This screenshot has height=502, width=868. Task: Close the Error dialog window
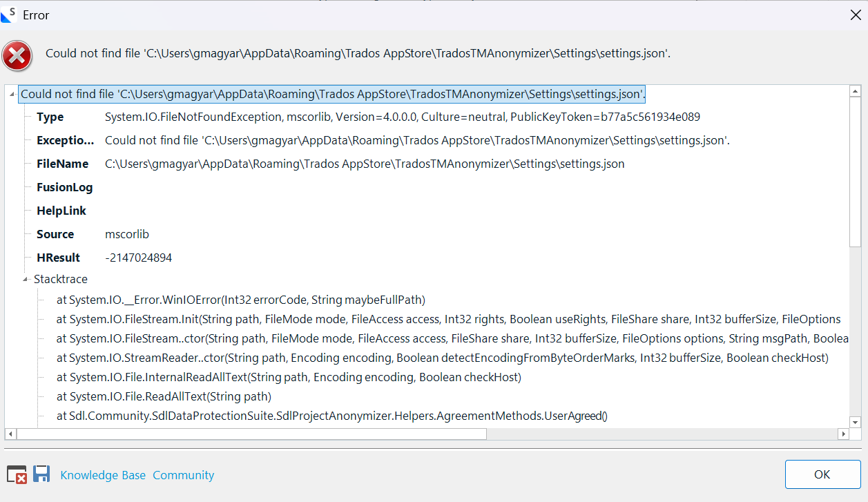(855, 15)
